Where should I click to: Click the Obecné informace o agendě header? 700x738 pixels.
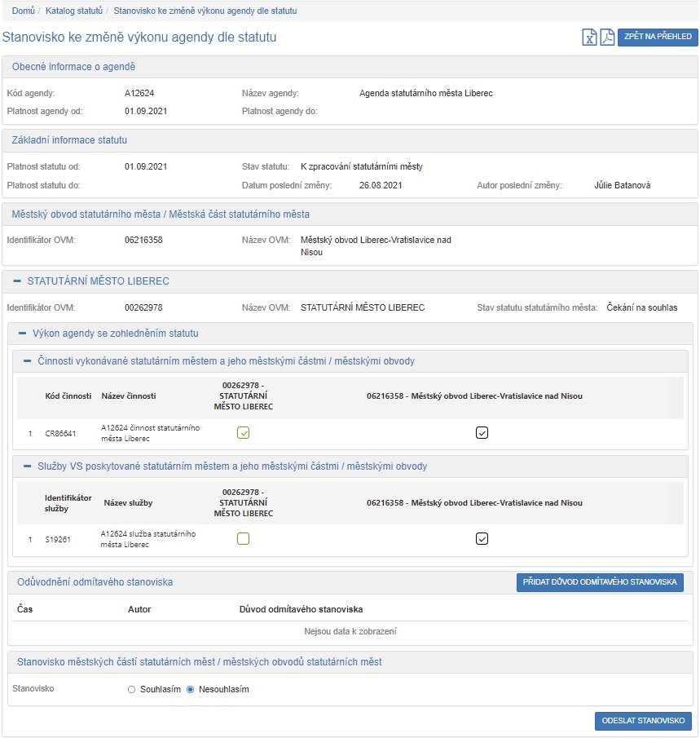[x=73, y=67]
